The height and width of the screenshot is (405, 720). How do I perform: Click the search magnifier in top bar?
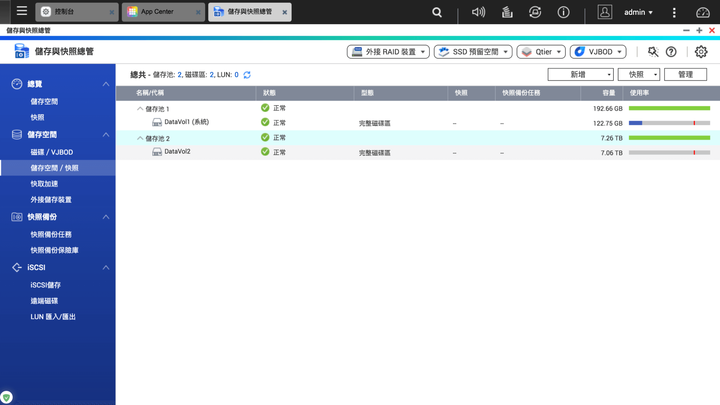coord(437,12)
